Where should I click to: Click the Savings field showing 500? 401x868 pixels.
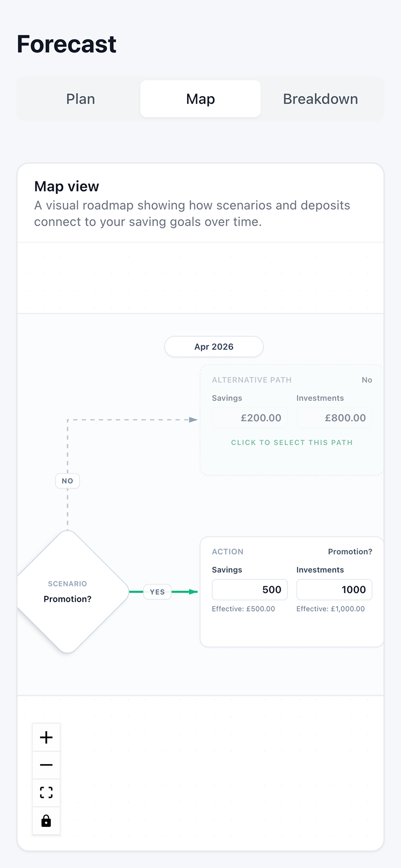click(x=249, y=589)
